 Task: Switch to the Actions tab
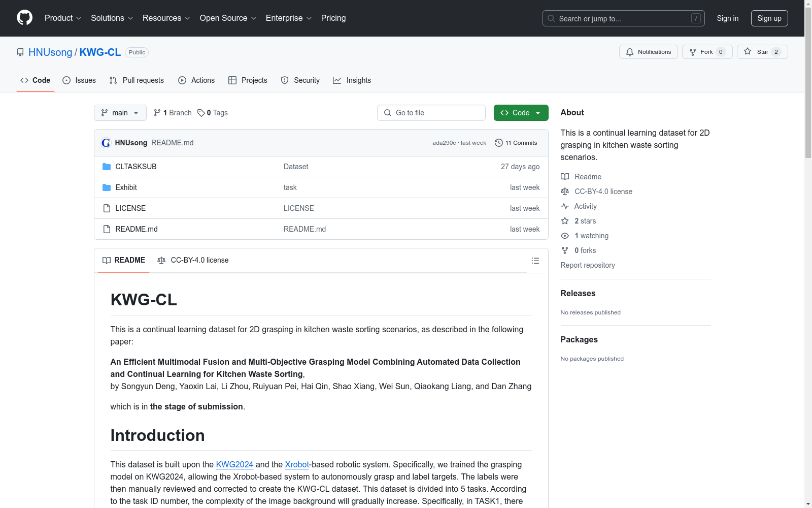(x=196, y=80)
